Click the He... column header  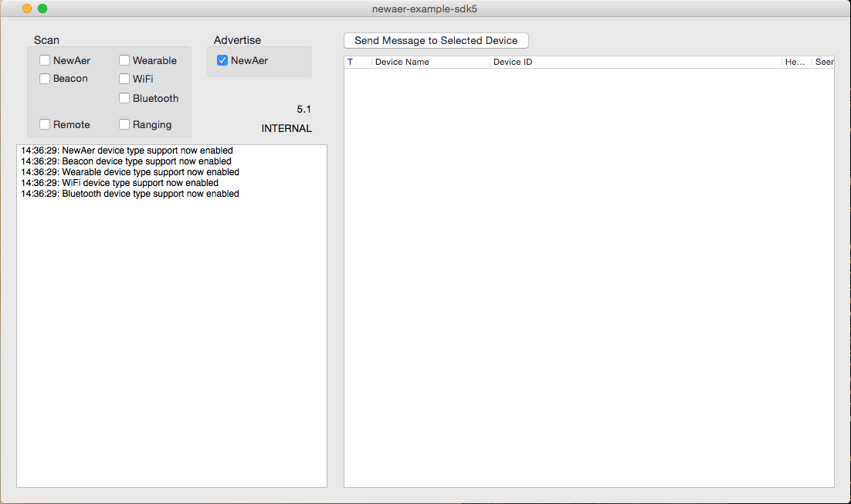[x=796, y=62]
